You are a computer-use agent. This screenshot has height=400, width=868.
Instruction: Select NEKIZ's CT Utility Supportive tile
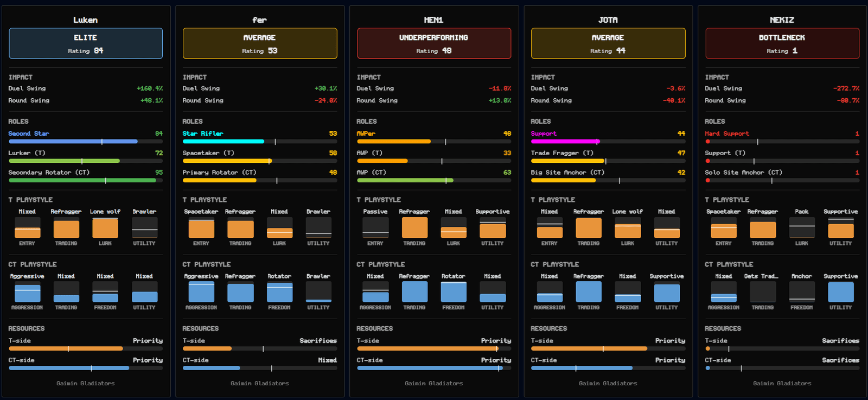pos(841,292)
